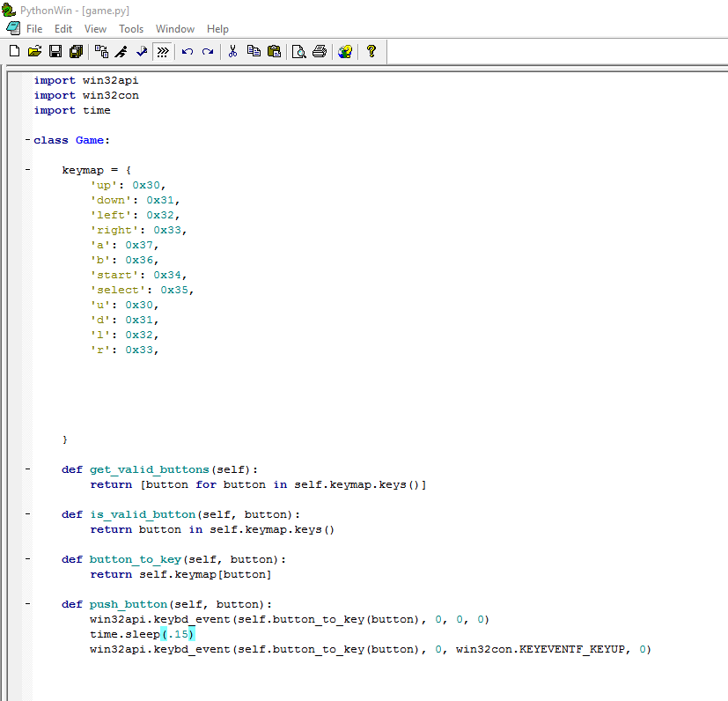Collapse the keymap dictionary fold marker
728x701 pixels.
click(28, 170)
